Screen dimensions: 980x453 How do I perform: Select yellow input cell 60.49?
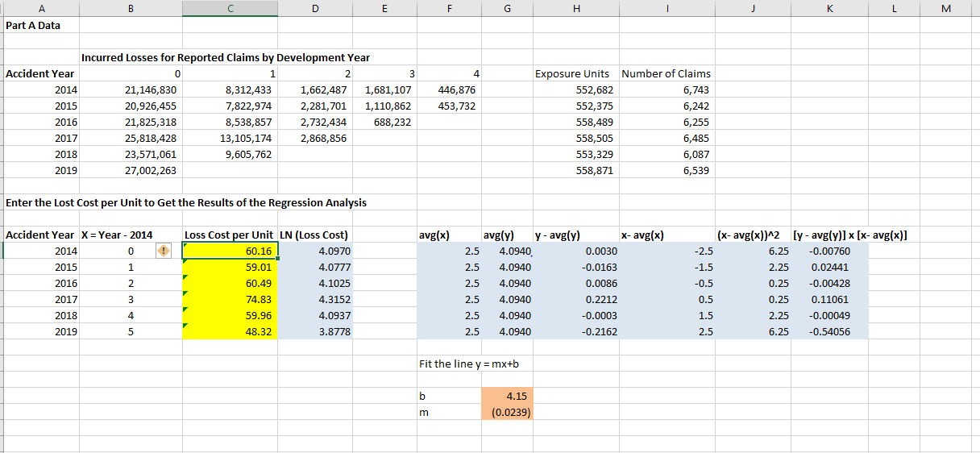click(230, 283)
